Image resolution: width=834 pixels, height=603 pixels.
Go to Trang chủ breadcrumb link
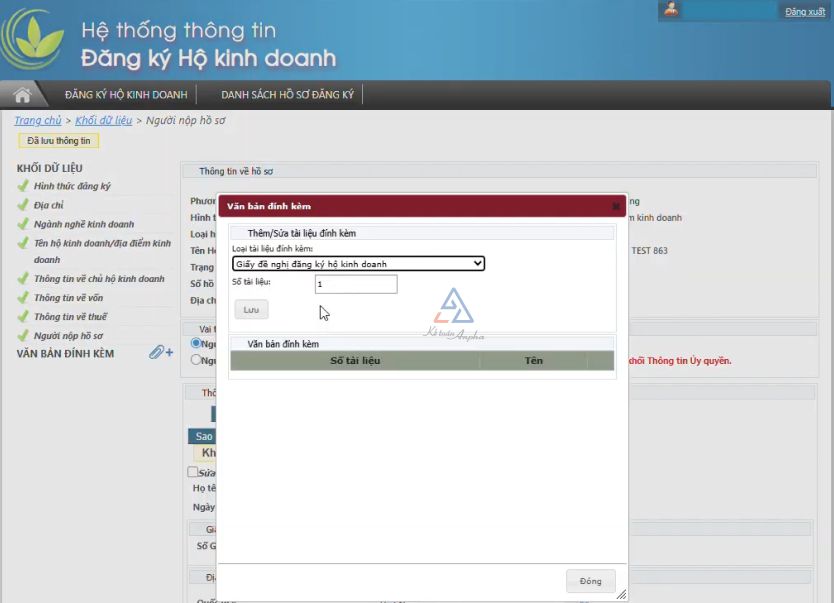(x=37, y=121)
